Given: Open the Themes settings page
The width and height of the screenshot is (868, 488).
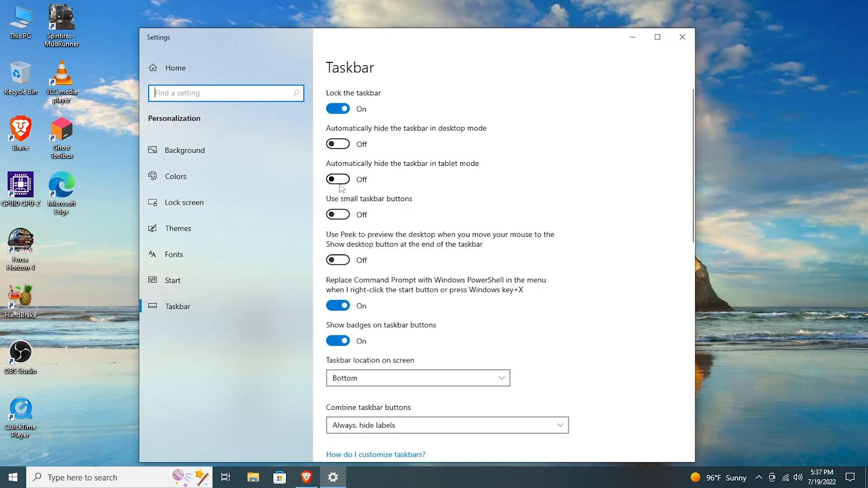Looking at the screenshot, I should [178, 229].
